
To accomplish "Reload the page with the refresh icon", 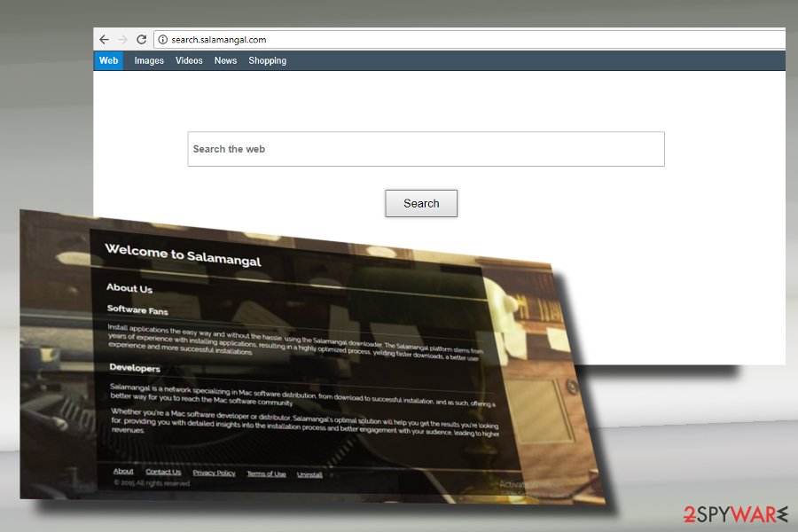I will pos(142,39).
